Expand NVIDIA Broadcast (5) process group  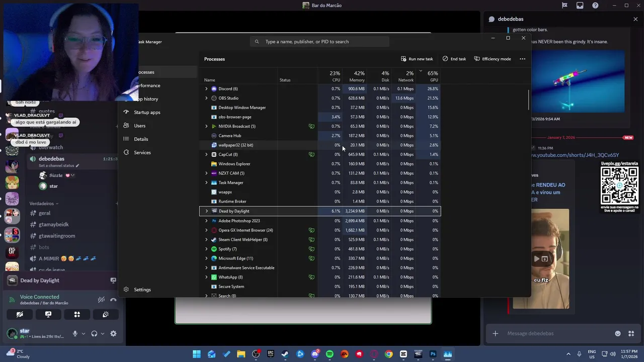pos(206,126)
